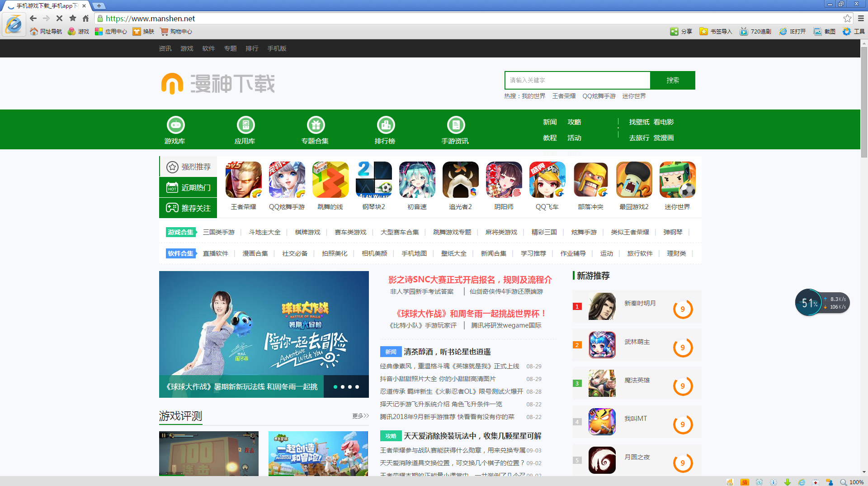Open 找壁纸 link in green bar
The width and height of the screenshot is (868, 486).
639,122
